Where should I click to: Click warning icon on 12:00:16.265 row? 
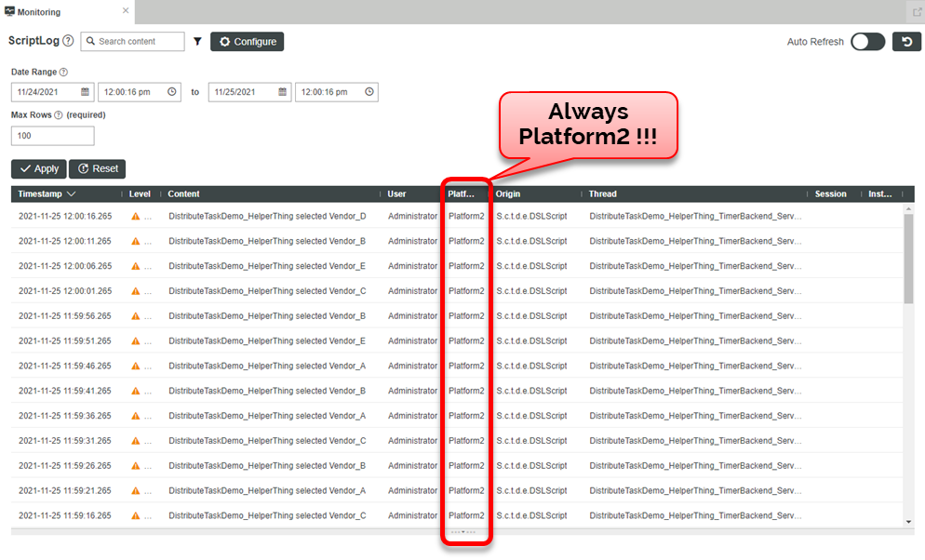(136, 217)
